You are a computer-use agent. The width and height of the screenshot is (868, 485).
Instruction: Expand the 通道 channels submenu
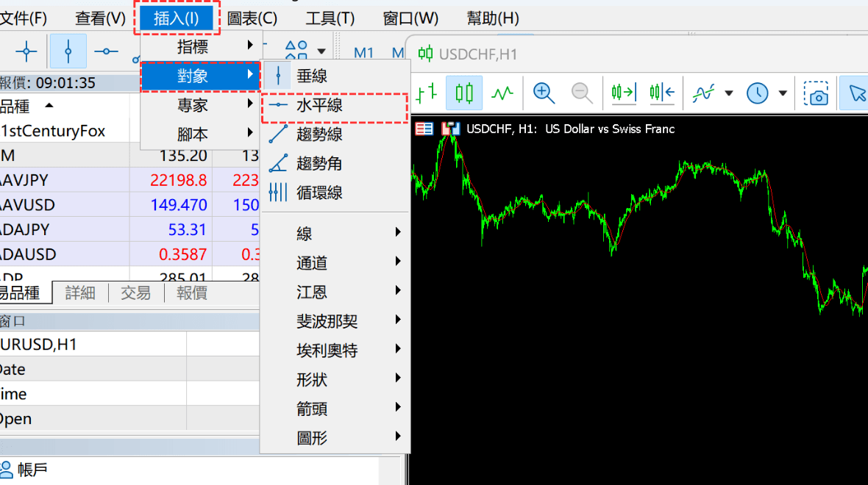click(x=335, y=262)
